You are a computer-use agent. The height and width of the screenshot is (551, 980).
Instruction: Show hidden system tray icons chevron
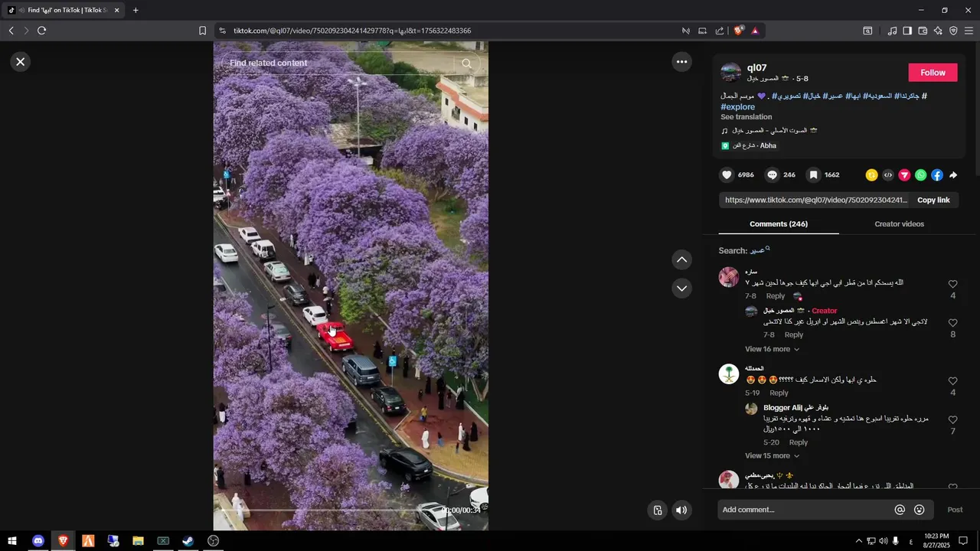pyautogui.click(x=858, y=541)
